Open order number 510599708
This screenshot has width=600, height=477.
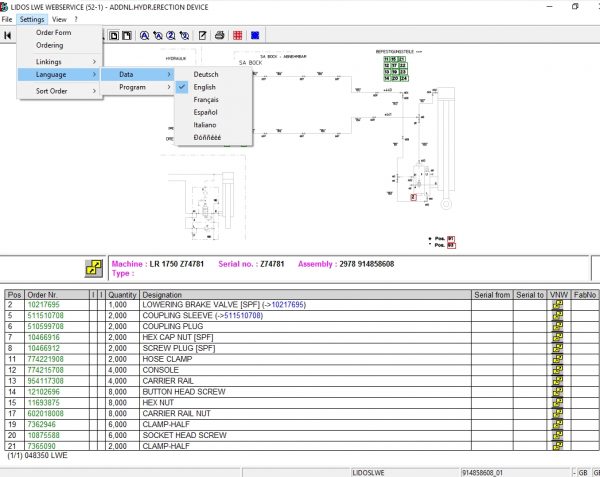coord(46,326)
